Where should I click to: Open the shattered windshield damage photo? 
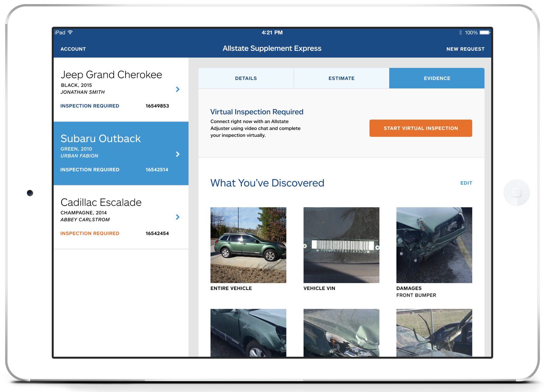click(434, 333)
